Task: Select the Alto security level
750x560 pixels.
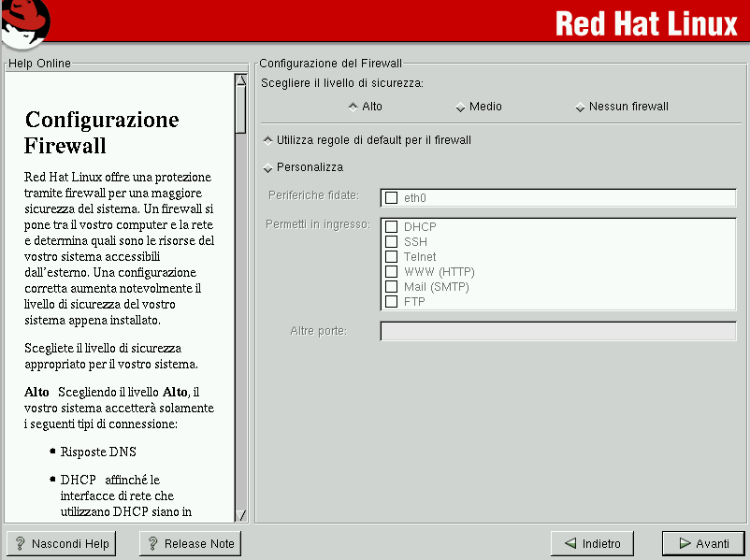Action: point(353,107)
